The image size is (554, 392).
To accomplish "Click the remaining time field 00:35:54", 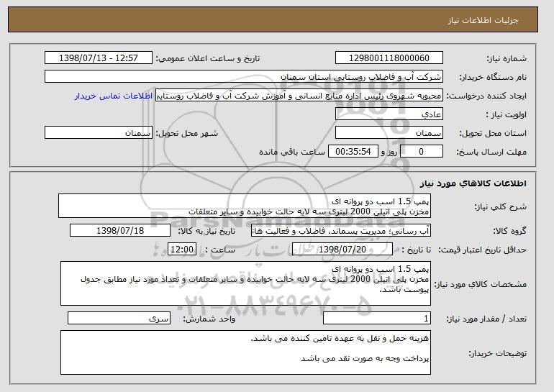I will pyautogui.click(x=353, y=152).
